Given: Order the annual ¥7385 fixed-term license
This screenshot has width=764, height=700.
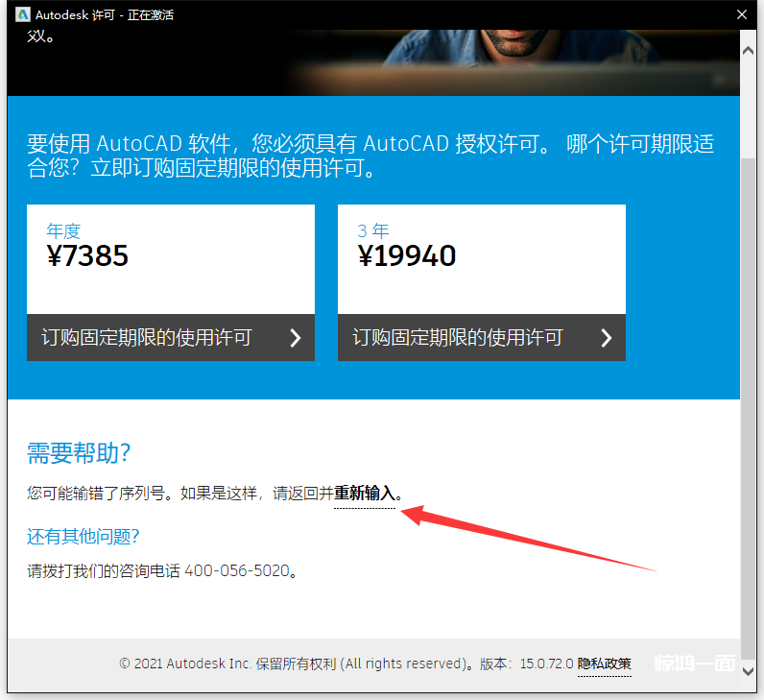Looking at the screenshot, I should tap(171, 337).
